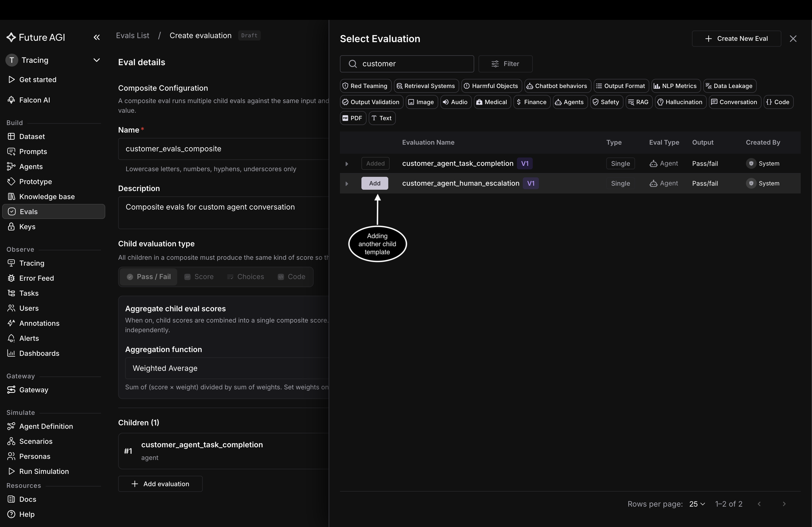The image size is (812, 527).
Task: Click Create New Eval button
Action: (736, 39)
